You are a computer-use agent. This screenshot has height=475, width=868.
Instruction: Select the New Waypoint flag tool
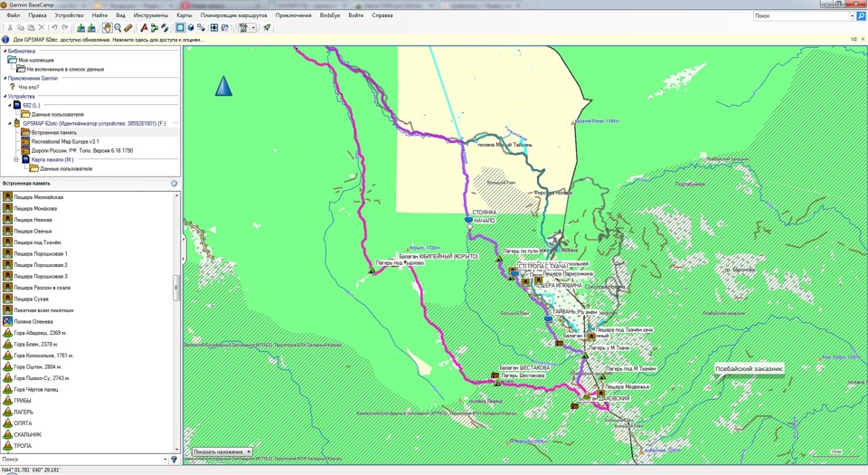pos(144,28)
